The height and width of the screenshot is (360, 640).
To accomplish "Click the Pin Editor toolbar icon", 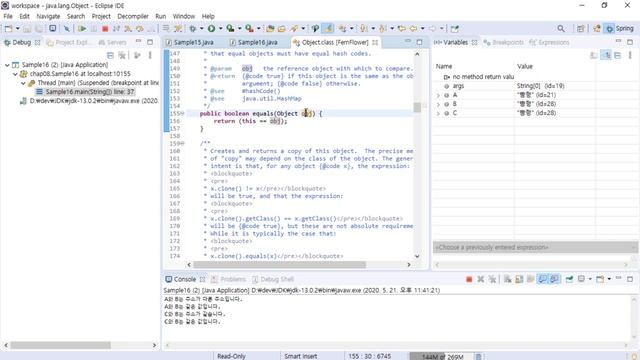I will [x=455, y=29].
